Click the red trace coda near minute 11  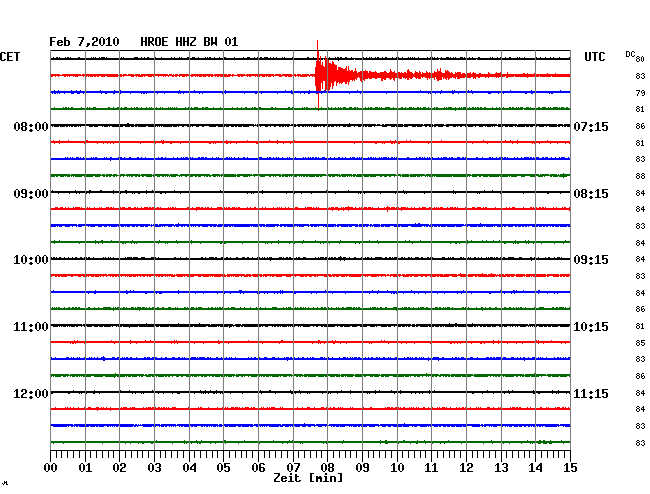pyautogui.click(x=439, y=75)
